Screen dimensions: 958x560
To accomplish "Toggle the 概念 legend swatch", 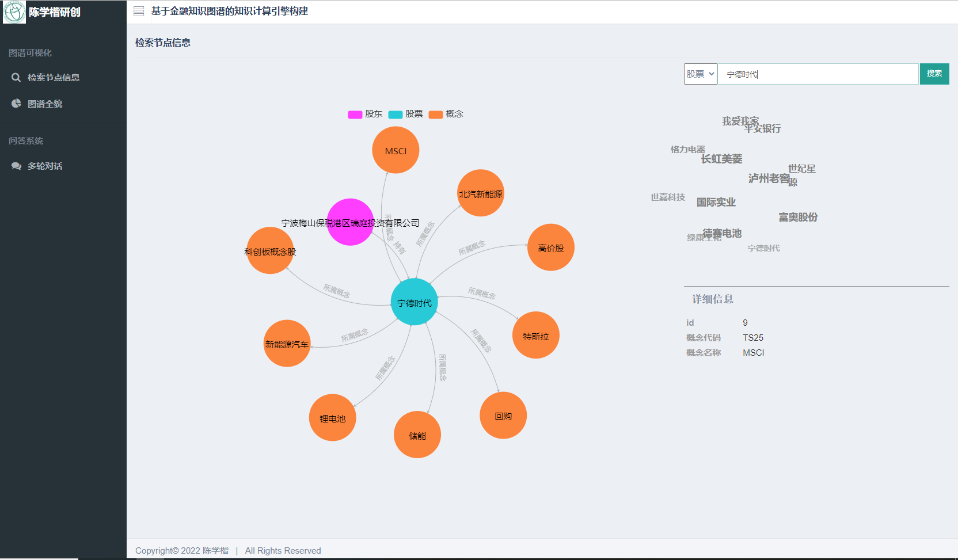I will pos(436,115).
